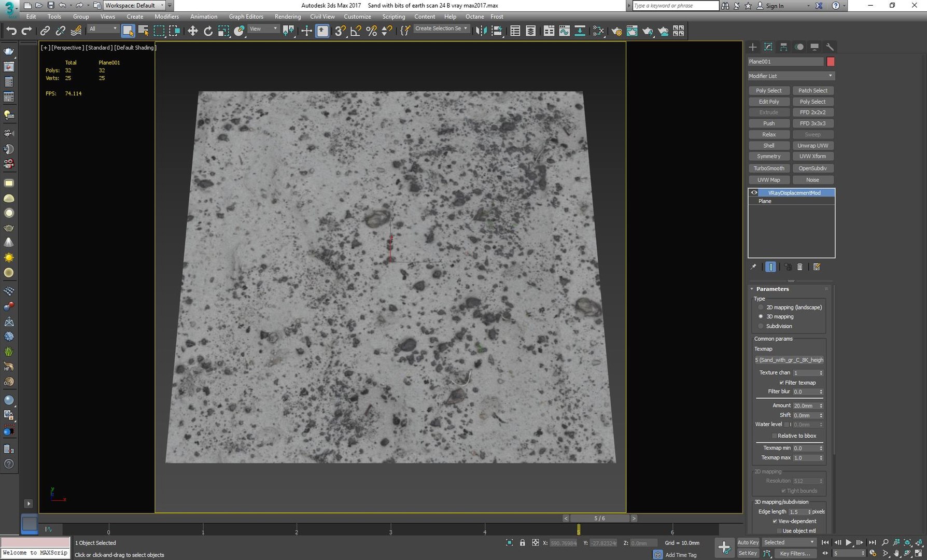Click the Pin Stack icon
Image resolution: width=927 pixels, height=560 pixels.
pyautogui.click(x=753, y=267)
